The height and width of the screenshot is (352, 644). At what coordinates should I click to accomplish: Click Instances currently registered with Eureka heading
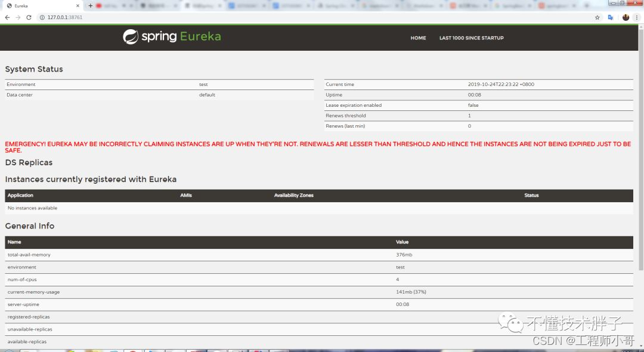click(x=91, y=179)
